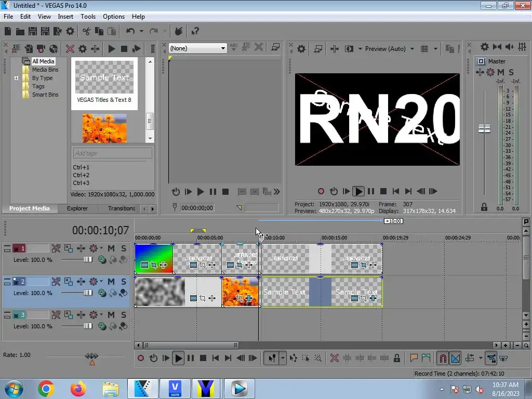This screenshot has width=532, height=399.
Task: Select All Media in the media tree
Action: click(43, 61)
